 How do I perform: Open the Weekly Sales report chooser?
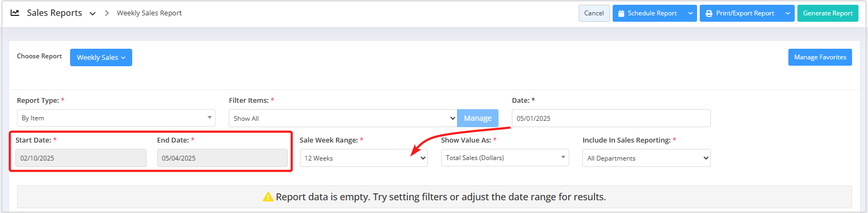[101, 57]
